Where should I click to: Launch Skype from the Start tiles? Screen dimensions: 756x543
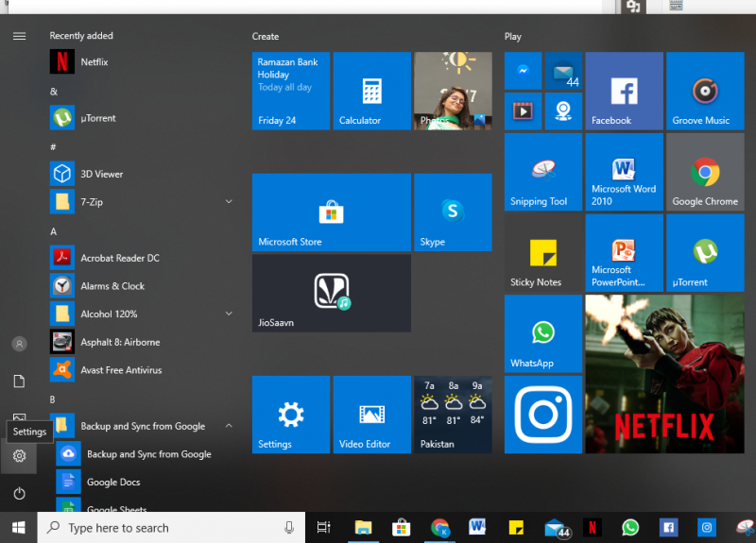453,212
